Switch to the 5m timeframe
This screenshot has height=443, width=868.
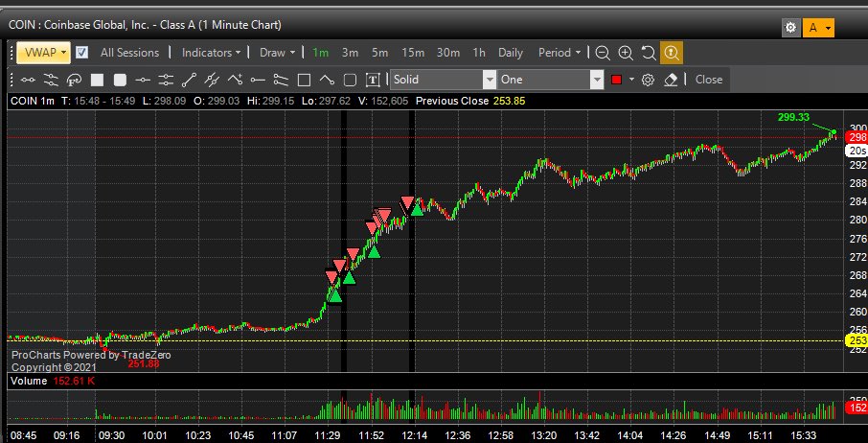click(x=379, y=53)
